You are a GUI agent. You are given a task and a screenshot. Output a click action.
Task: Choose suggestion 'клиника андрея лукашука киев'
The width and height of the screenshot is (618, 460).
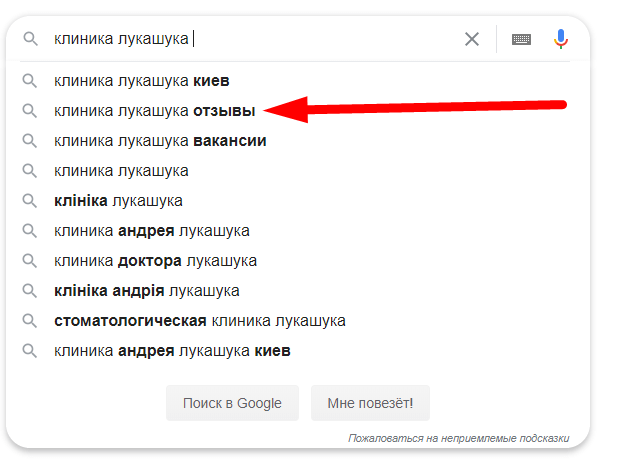click(x=172, y=350)
